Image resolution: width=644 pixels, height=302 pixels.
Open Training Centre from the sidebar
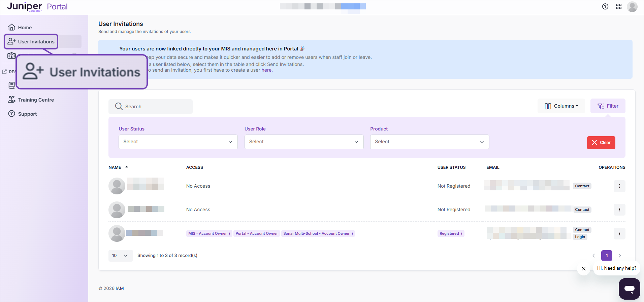36,100
